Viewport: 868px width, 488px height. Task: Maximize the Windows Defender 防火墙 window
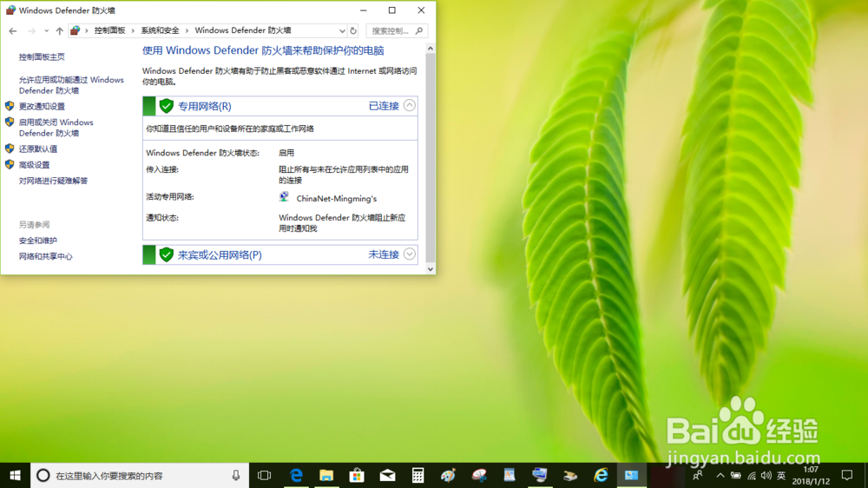392,10
